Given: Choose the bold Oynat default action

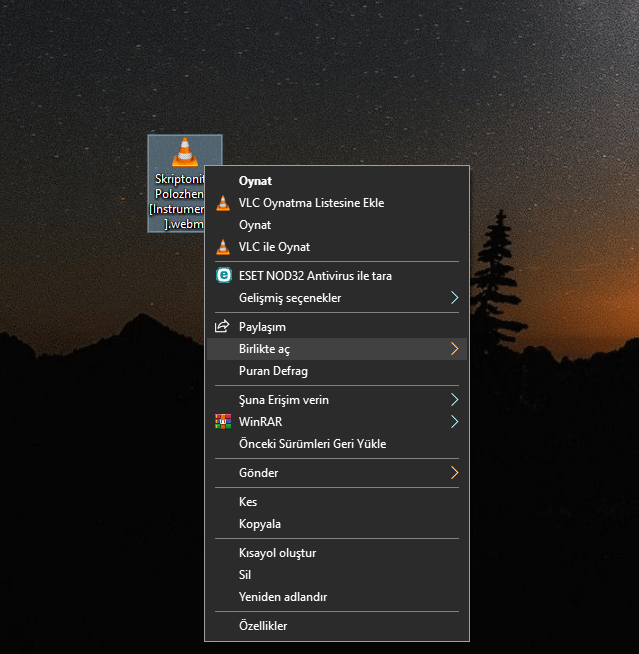Looking at the screenshot, I should (337, 181).
